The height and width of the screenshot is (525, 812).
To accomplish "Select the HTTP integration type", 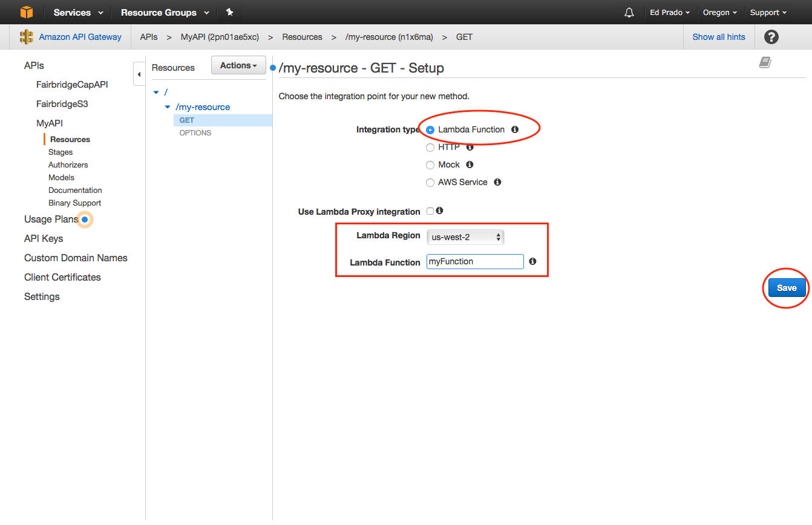I will coord(430,147).
